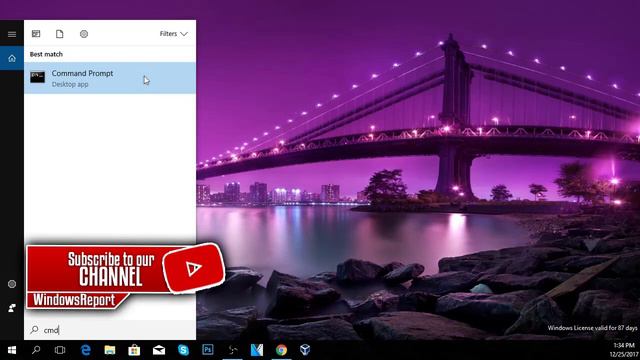Open VirtualBox from the taskbar
640x360 pixels.
coord(305,350)
